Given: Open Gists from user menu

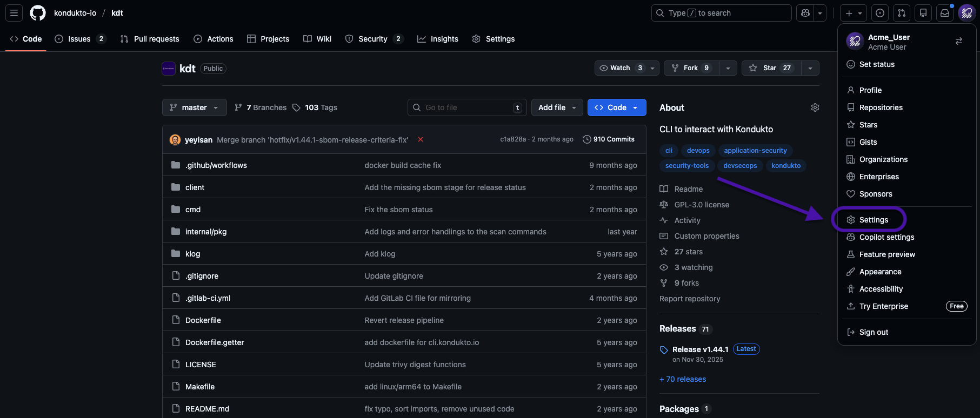Looking at the screenshot, I should click(907, 142).
